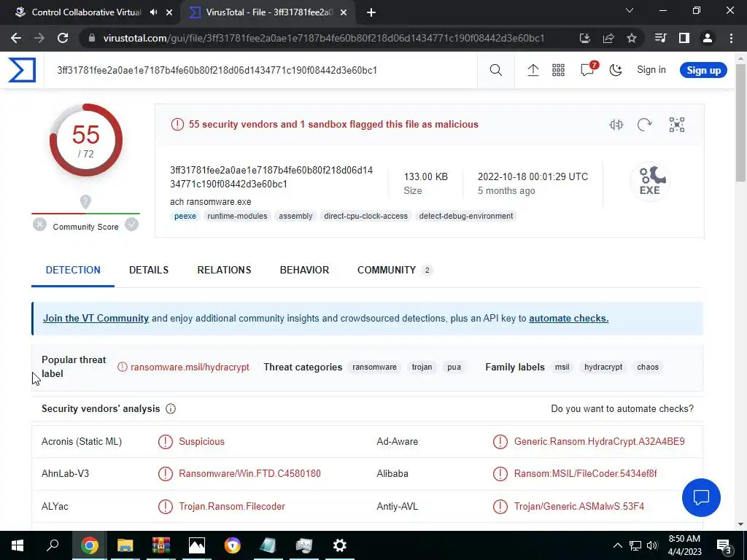Viewport: 747px width, 560px height.
Task: Click the VirusTotal logo icon
Action: (x=21, y=70)
